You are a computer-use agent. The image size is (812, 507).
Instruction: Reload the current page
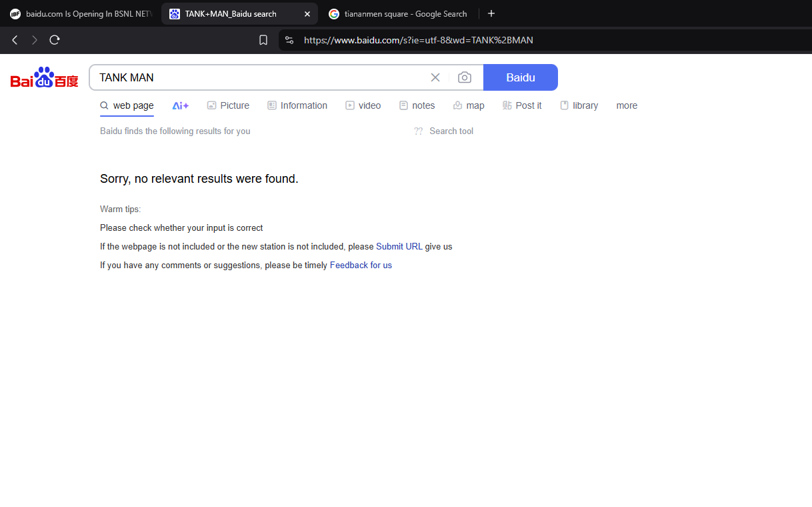point(55,40)
